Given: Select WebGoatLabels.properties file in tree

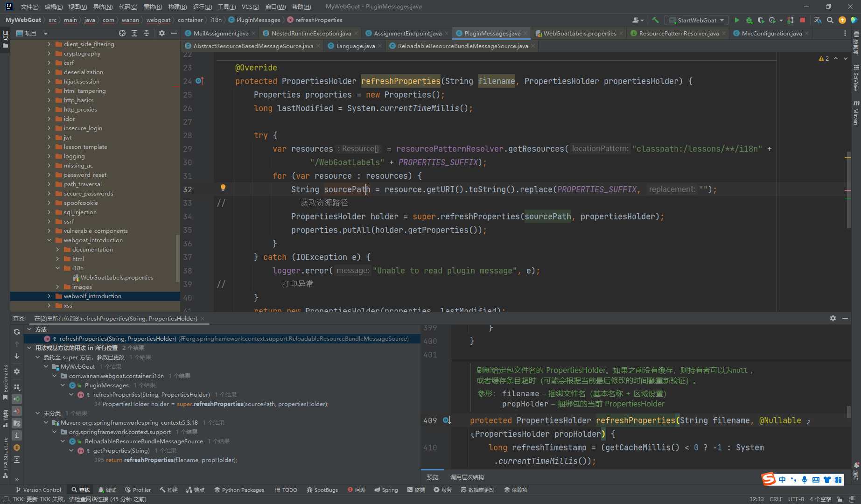Looking at the screenshot, I should [x=117, y=278].
